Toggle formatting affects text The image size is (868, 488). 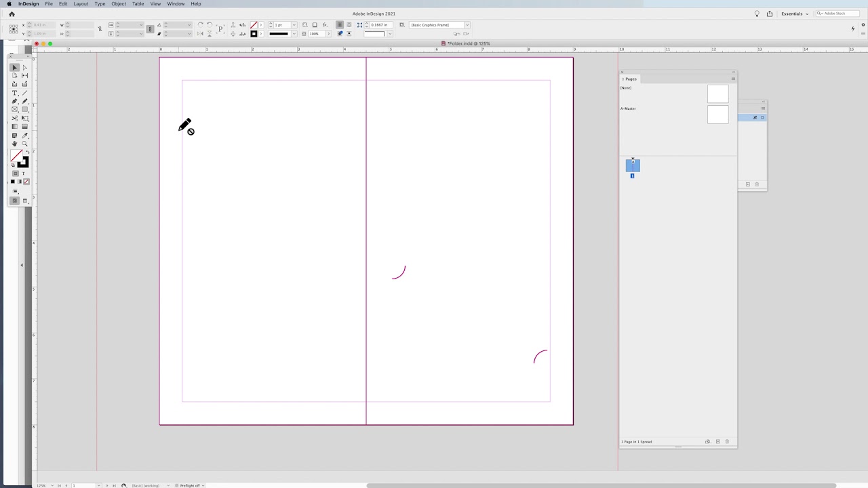click(x=23, y=174)
